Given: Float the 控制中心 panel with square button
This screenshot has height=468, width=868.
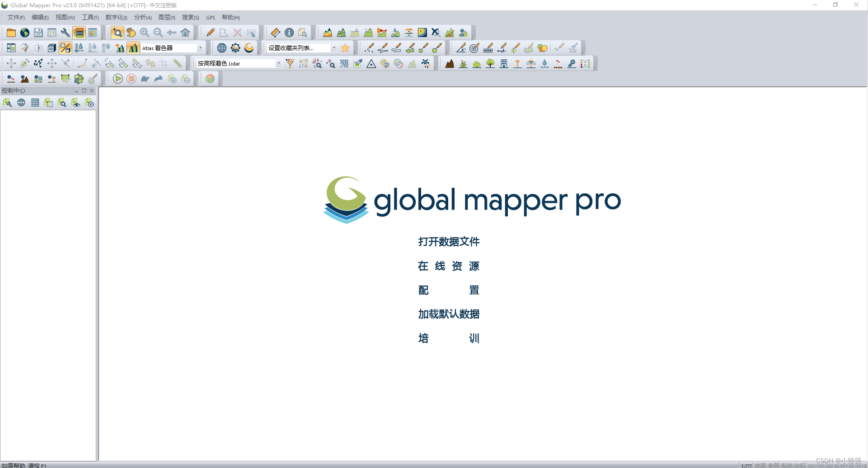Looking at the screenshot, I should 84,91.
